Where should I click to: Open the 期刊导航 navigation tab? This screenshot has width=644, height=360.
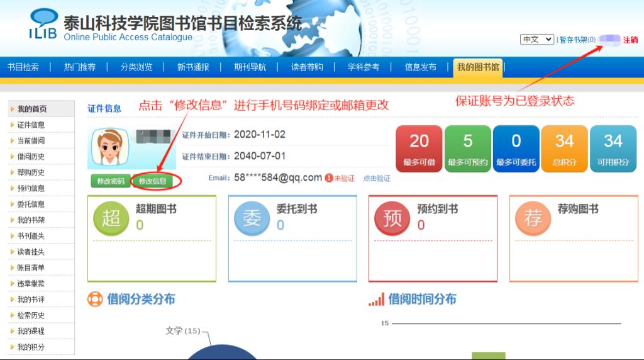[x=250, y=67]
